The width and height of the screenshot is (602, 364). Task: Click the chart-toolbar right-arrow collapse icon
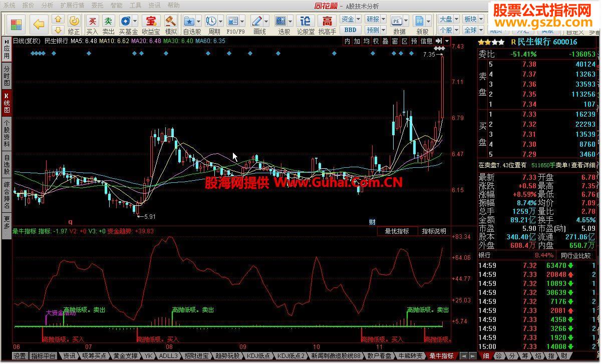tap(439, 41)
